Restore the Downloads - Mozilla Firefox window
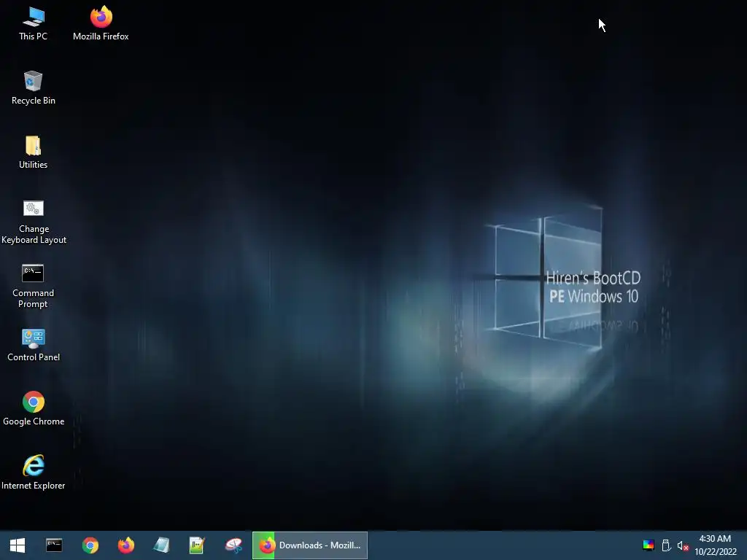The image size is (747, 560). pyautogui.click(x=309, y=545)
